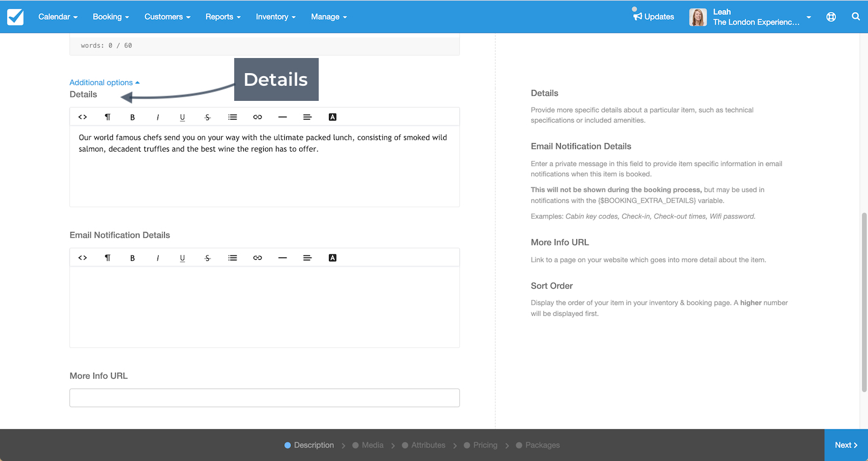This screenshot has width=868, height=461.
Task: Click into the Details text area
Action: coord(264,166)
